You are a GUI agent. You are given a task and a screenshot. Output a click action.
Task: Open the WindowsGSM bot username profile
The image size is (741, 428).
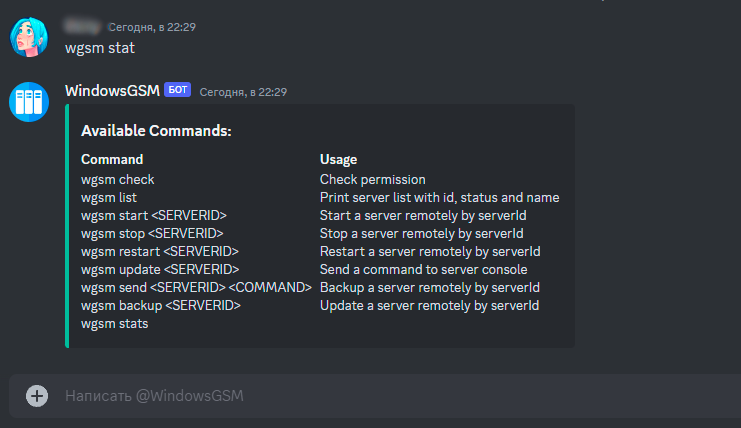[112, 91]
